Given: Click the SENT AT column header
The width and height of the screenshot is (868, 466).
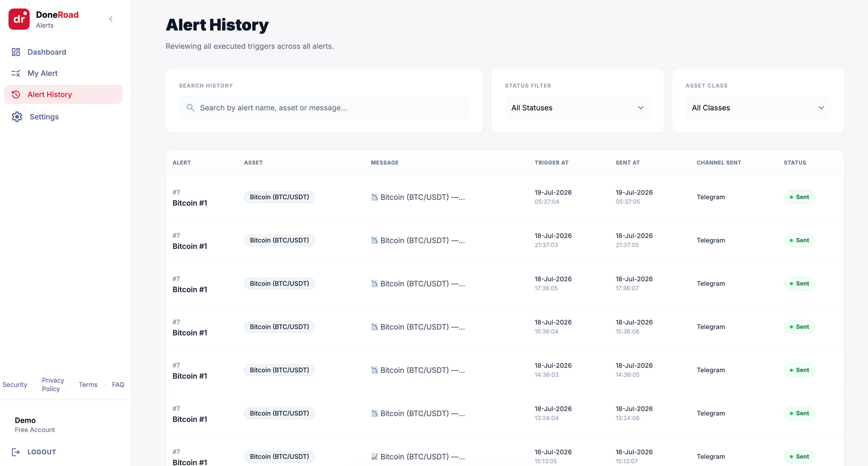Looking at the screenshot, I should coord(628,162).
